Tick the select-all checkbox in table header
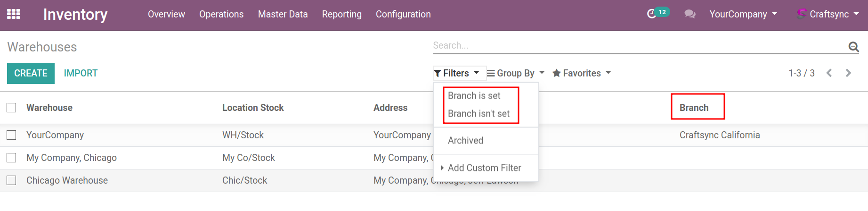 [x=12, y=108]
